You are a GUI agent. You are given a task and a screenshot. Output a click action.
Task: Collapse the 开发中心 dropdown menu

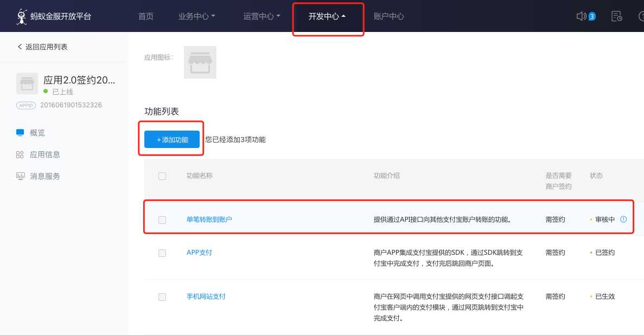[x=327, y=16]
